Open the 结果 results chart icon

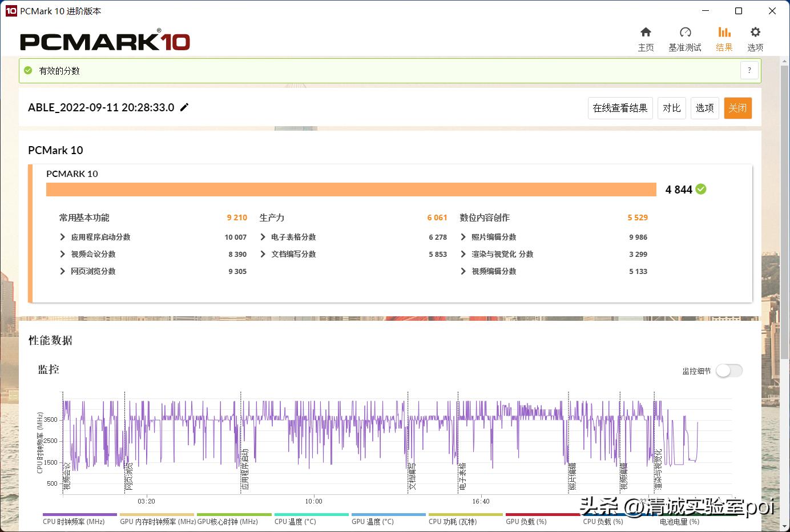(724, 32)
